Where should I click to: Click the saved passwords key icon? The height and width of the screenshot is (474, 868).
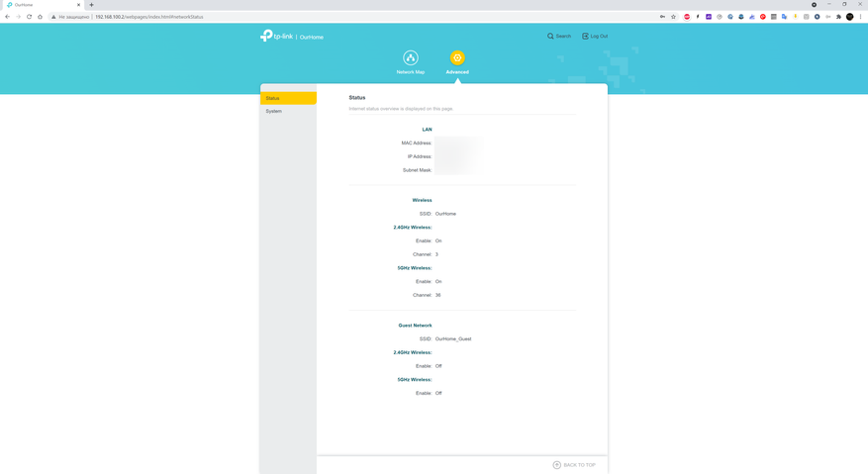[662, 17]
